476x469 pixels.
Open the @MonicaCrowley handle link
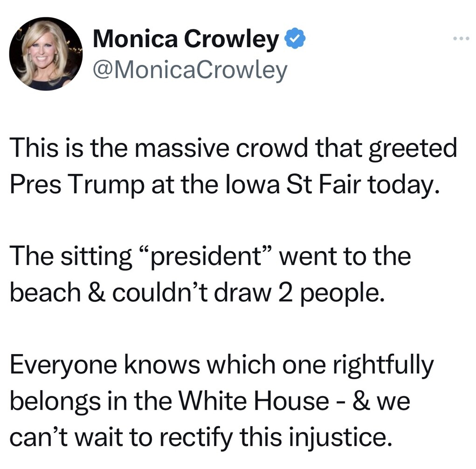pyautogui.click(x=190, y=70)
